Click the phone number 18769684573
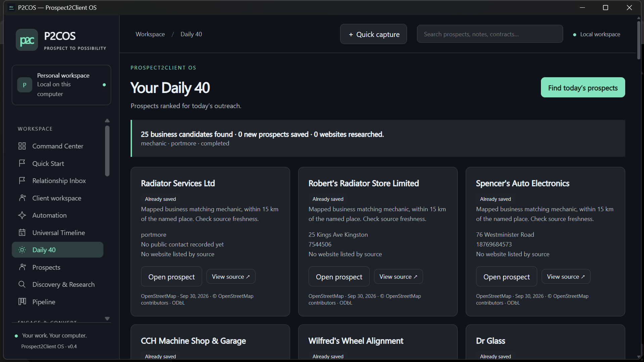This screenshot has width=644, height=362. pyautogui.click(x=494, y=244)
